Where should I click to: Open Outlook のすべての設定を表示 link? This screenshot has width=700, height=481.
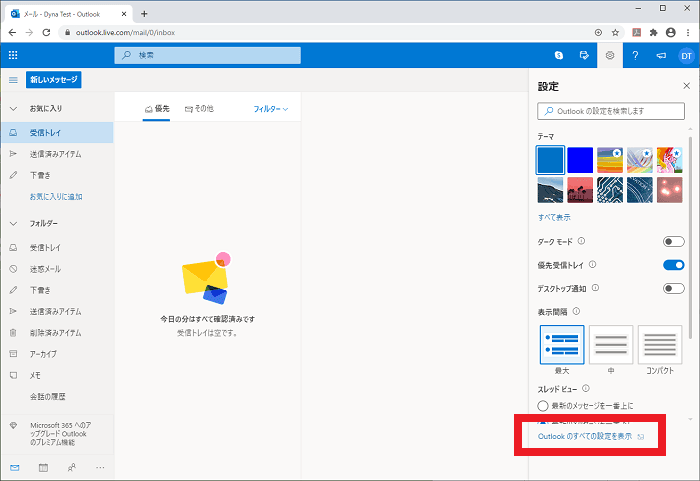[x=585, y=437]
